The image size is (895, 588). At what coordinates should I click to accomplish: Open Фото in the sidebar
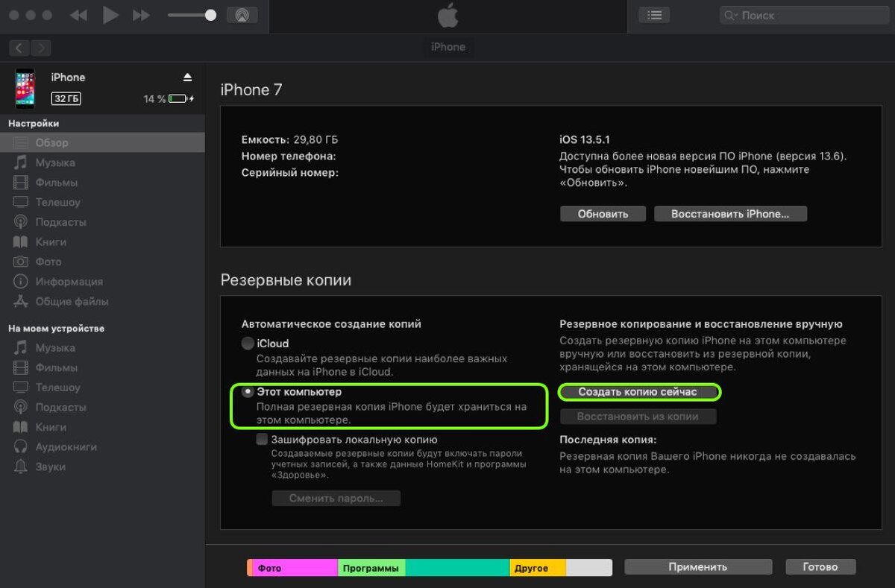pos(102,262)
